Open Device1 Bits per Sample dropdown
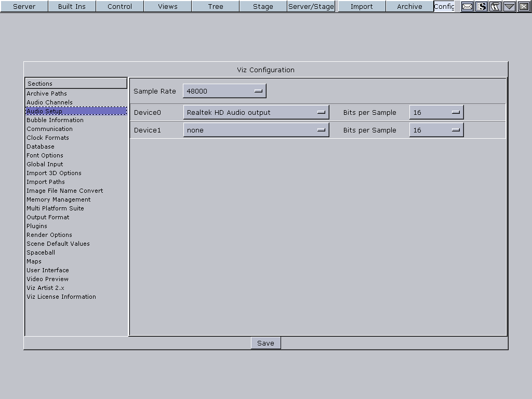Screen dimensions: 532x399 coord(436,130)
